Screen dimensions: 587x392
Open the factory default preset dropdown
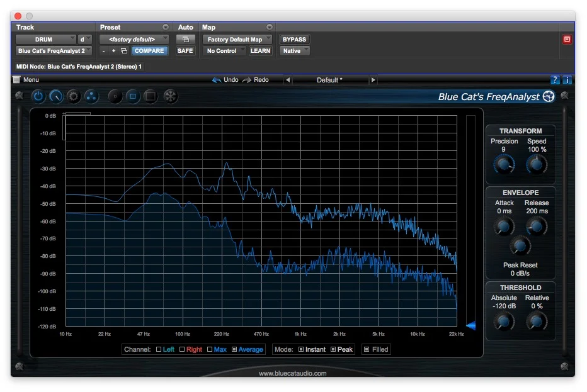[134, 38]
